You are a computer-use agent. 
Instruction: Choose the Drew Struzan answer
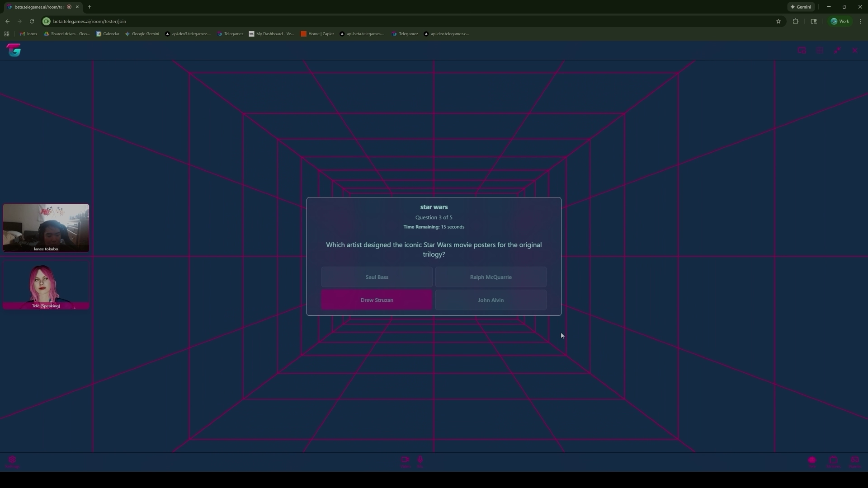(377, 300)
